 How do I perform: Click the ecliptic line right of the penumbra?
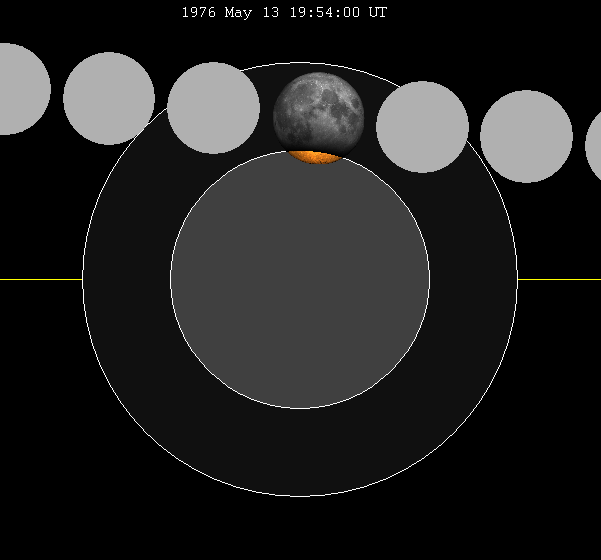(560, 280)
